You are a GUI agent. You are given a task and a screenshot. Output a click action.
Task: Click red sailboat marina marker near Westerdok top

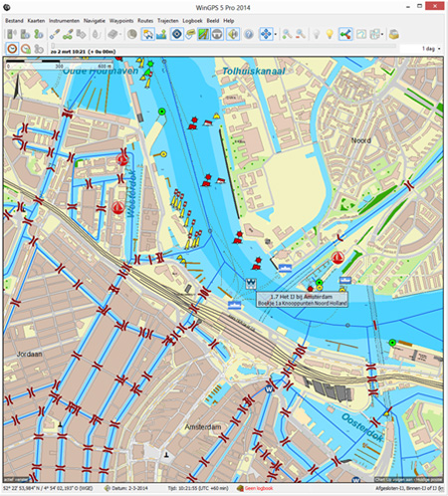coord(122,159)
